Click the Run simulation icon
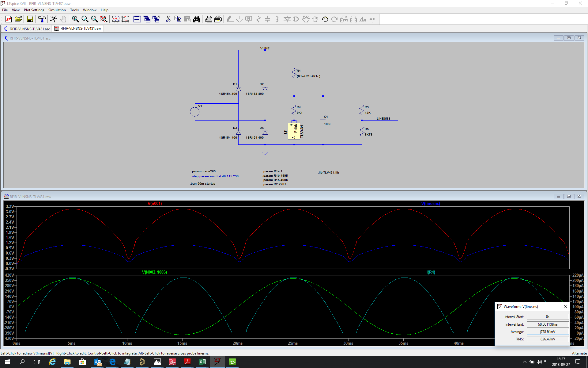The image size is (588, 368). 54,19
